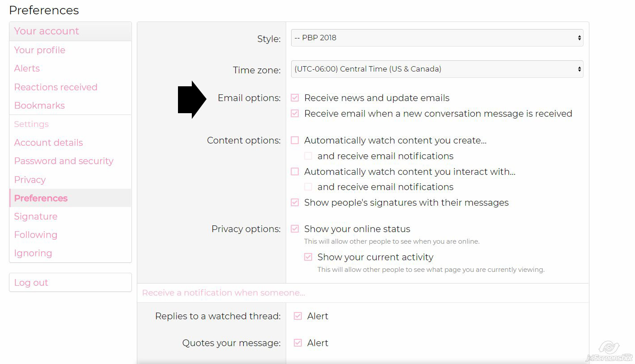Disable email for new conversation messages

coord(295,114)
